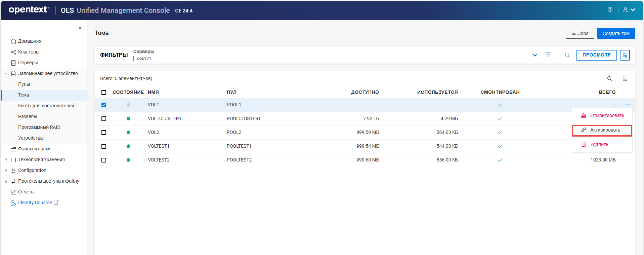Collapse the Запоминающее устройство section
The height and width of the screenshot is (255, 644).
tap(6, 74)
